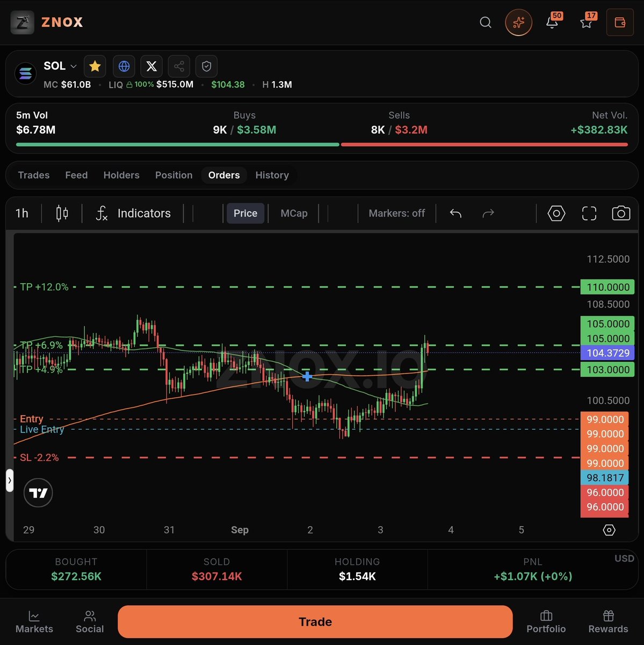Viewport: 644px width, 645px height.
Task: Open the Rewards gift section
Action: click(608, 622)
